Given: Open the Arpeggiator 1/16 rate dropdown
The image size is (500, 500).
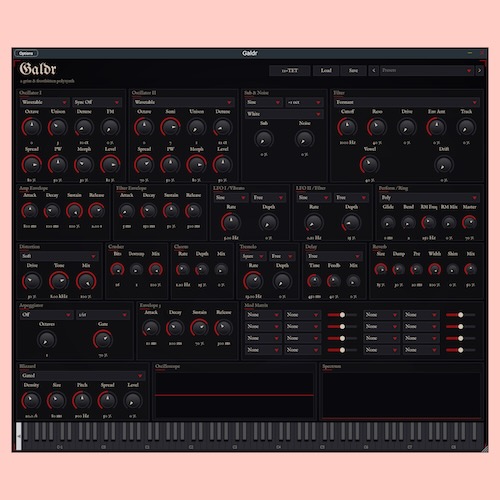Looking at the screenshot, I should pos(103,315).
